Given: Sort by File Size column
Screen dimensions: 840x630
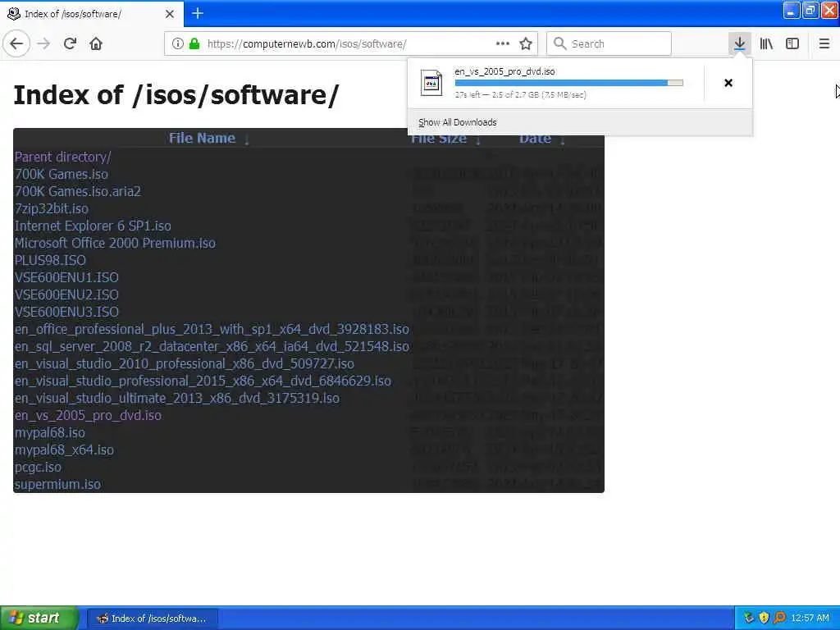Looking at the screenshot, I should click(x=439, y=138).
